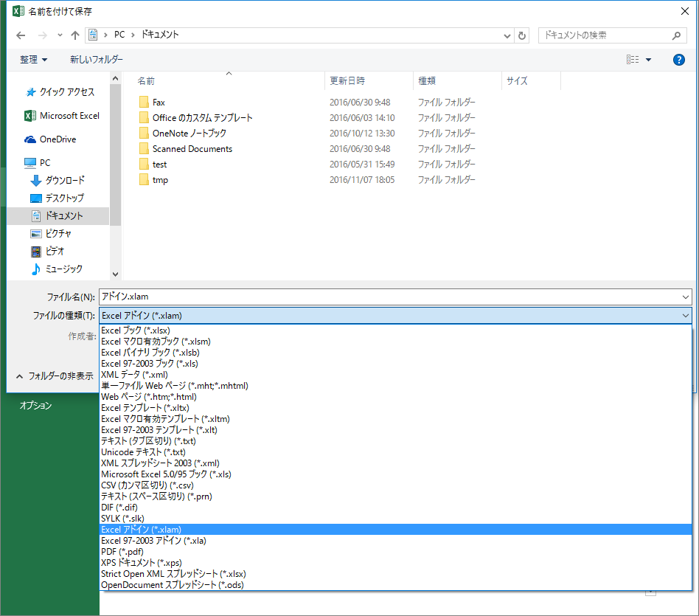Choose Excel アドイン (*.xlam) in list
The width and height of the screenshot is (699, 616).
coord(395,530)
